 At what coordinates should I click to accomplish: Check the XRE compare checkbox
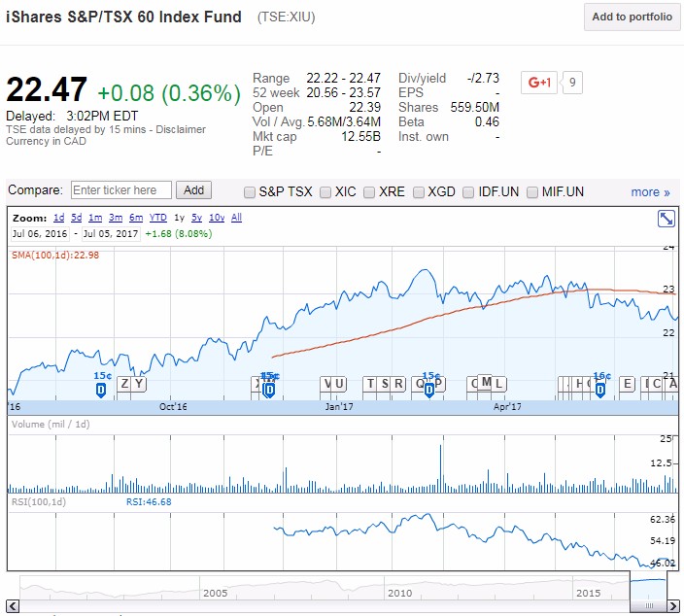click(369, 192)
